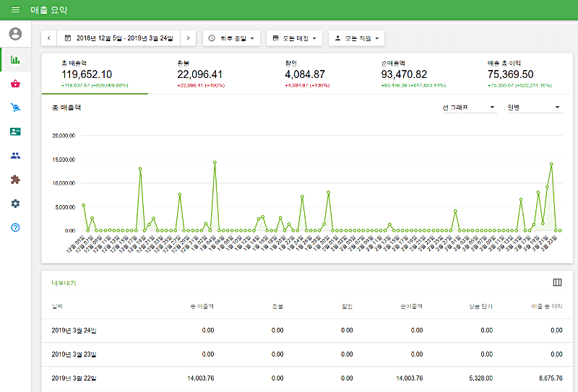
Task: Click the 내보내기 export link
Action: pos(64,283)
